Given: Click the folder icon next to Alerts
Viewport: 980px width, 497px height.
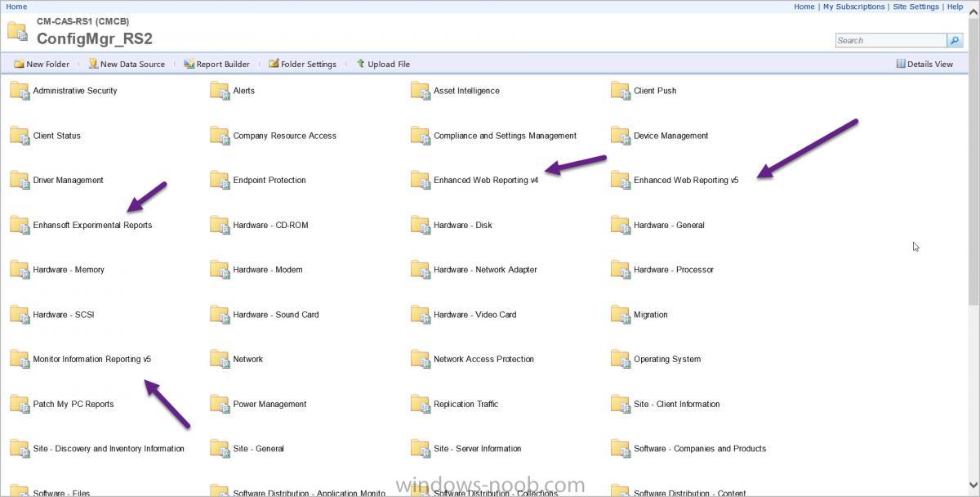Looking at the screenshot, I should pos(220,91).
